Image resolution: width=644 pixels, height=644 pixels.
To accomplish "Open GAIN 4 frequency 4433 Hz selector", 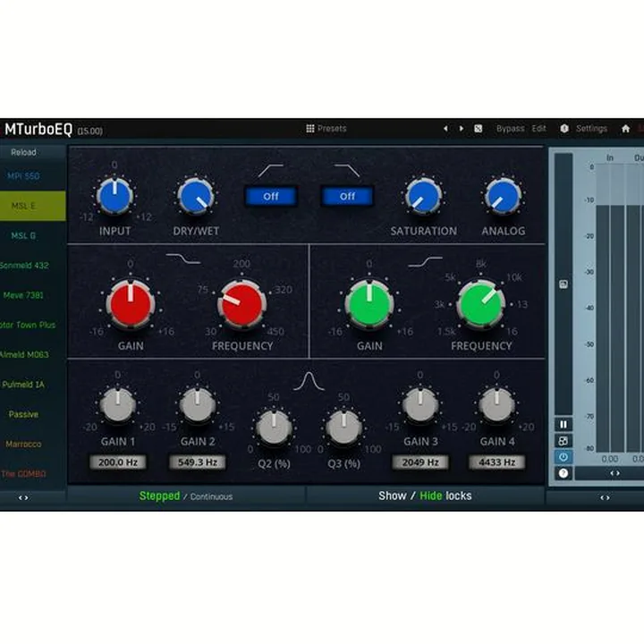I will click(497, 462).
